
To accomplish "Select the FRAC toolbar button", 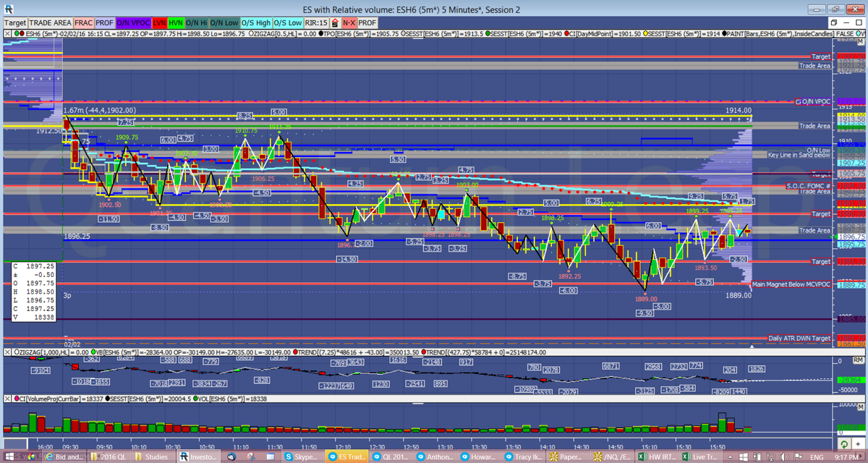I will (x=83, y=23).
